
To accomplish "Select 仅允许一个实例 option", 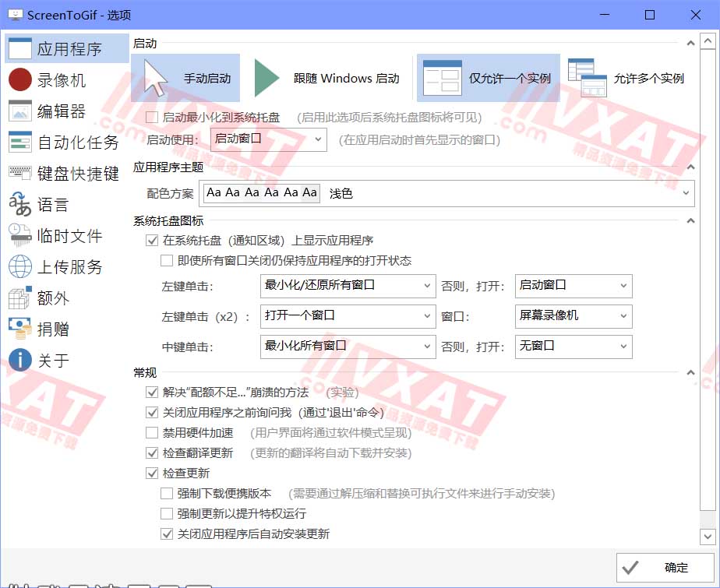I will pos(489,78).
